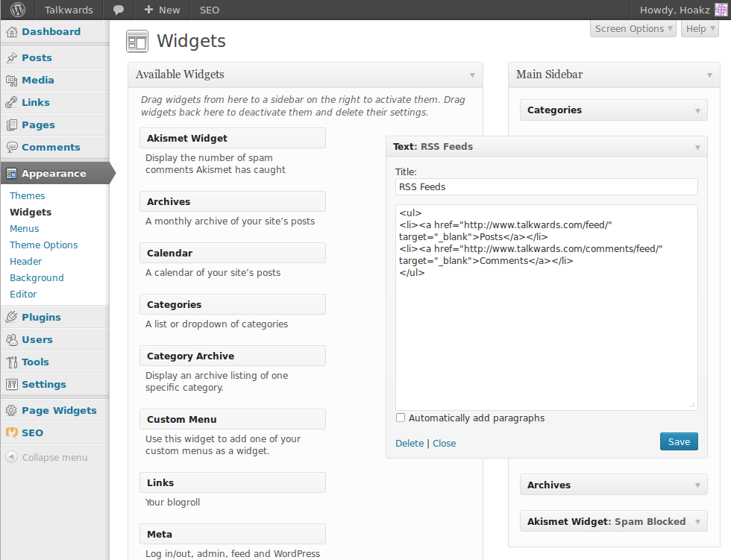Click the Page Widgets gear icon
This screenshot has height=560, width=731.
[11, 411]
